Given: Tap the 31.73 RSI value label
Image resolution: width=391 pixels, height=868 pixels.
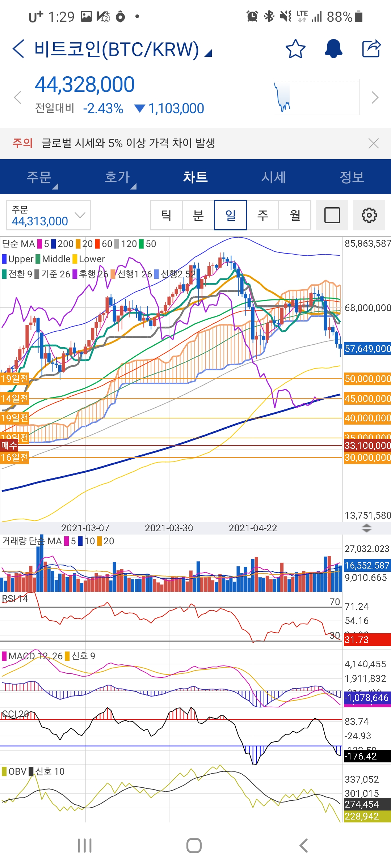Looking at the screenshot, I should (367, 640).
